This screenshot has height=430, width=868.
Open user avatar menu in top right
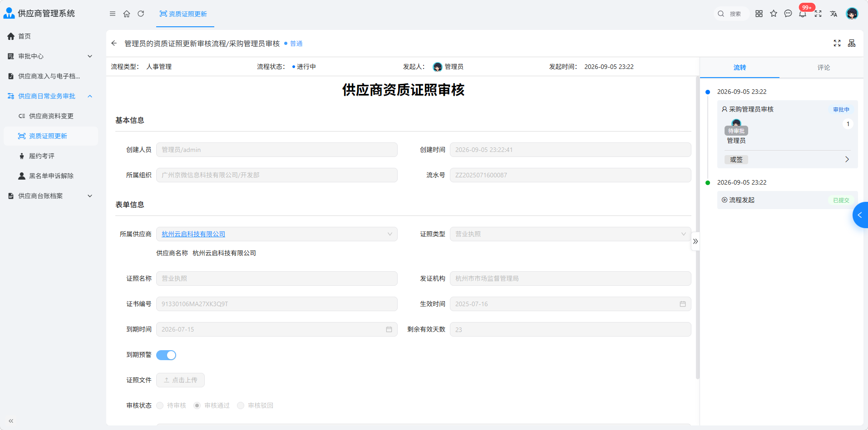pyautogui.click(x=852, y=14)
